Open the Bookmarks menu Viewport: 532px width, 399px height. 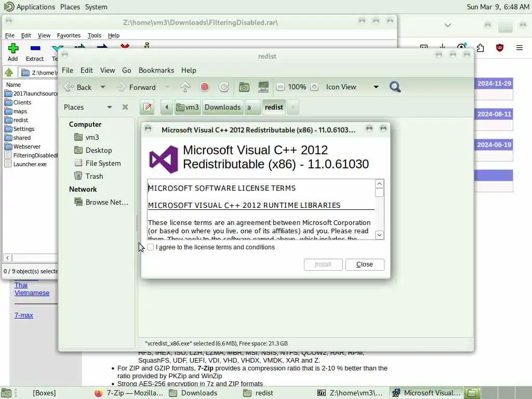point(156,70)
